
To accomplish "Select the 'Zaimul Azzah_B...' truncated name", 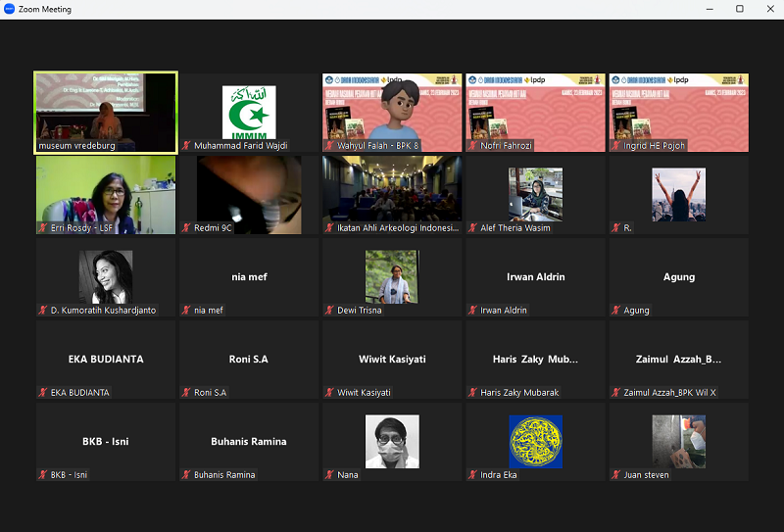I will tap(678, 359).
